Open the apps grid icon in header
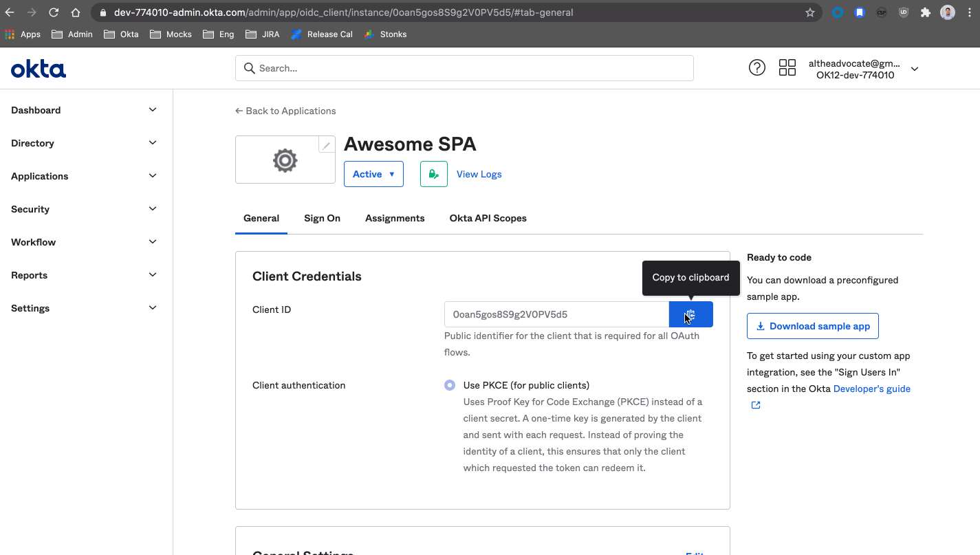The width and height of the screenshot is (980, 555). tap(787, 67)
